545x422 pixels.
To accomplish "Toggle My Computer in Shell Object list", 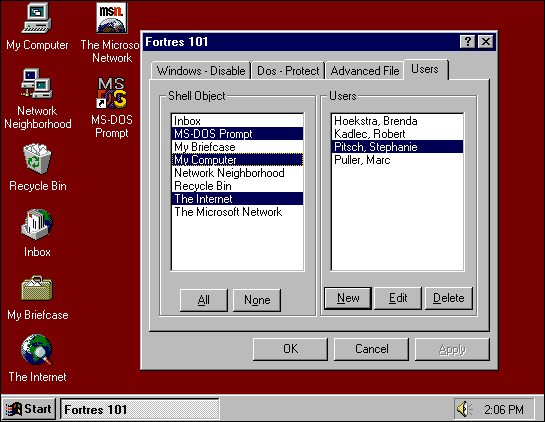I will (x=237, y=160).
